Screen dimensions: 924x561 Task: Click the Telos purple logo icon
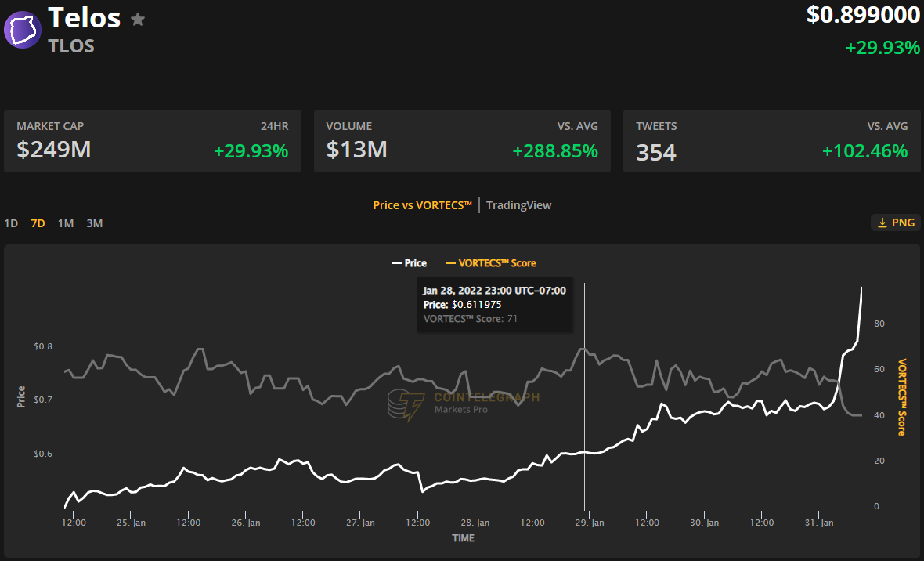(23, 30)
